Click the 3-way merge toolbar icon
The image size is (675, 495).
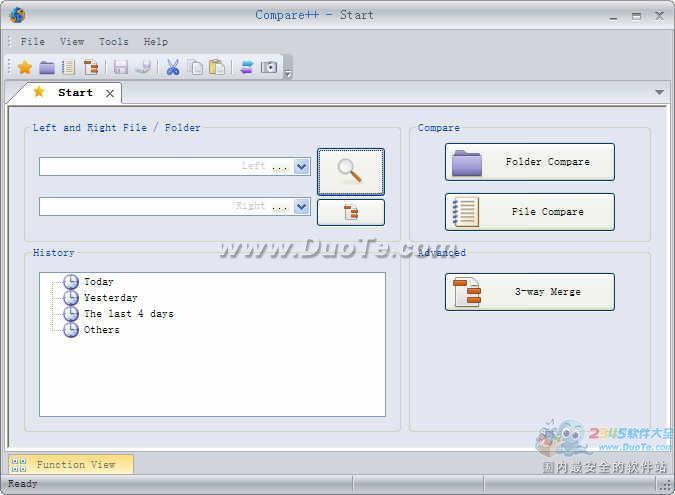[x=91, y=67]
